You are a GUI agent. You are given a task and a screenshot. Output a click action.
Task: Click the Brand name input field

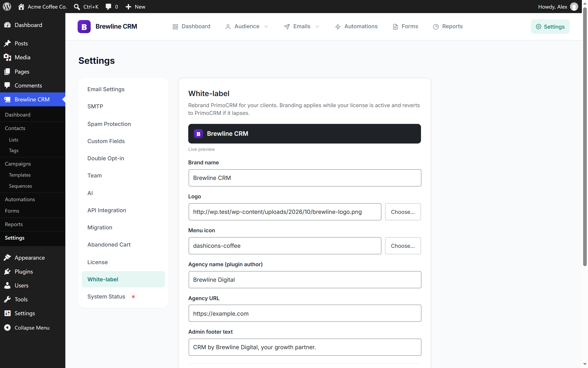click(x=305, y=178)
